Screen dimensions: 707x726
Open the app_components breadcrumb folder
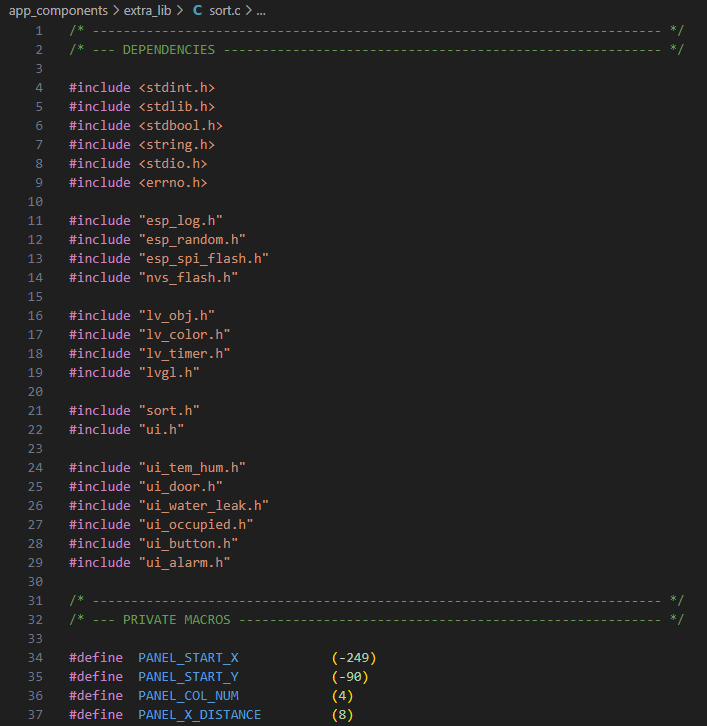tap(58, 11)
